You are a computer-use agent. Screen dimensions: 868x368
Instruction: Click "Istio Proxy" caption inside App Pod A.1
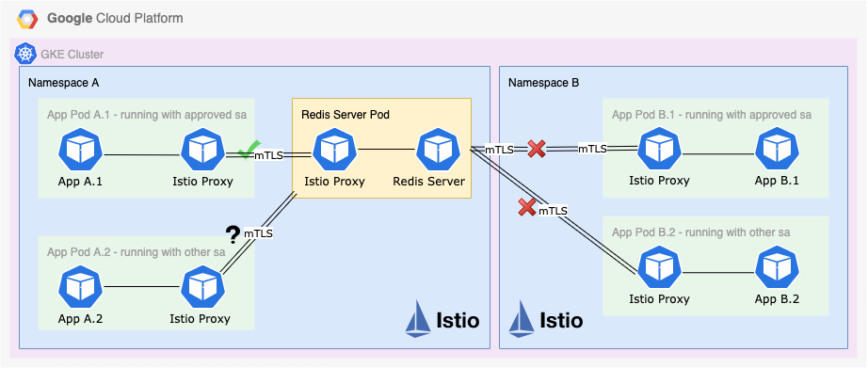[x=203, y=182]
